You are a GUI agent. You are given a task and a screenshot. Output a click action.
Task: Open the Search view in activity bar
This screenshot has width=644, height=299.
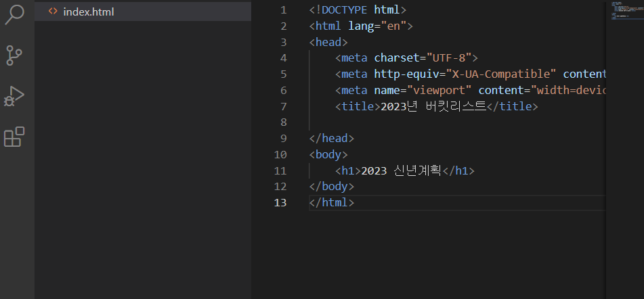click(15, 14)
